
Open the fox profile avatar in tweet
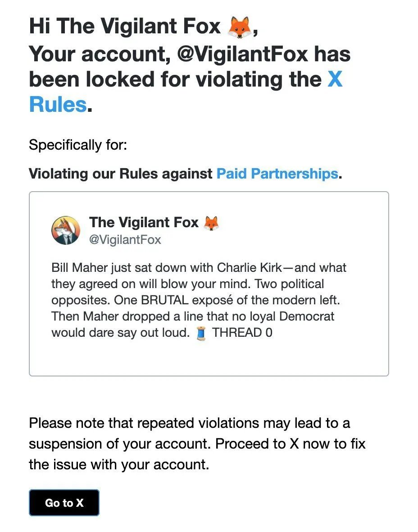[66, 230]
